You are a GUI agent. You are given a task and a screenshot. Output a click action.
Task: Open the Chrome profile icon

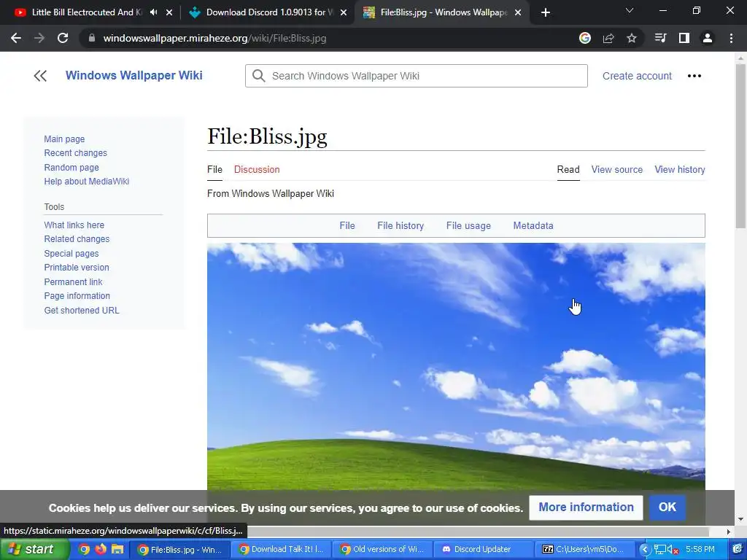(x=708, y=38)
